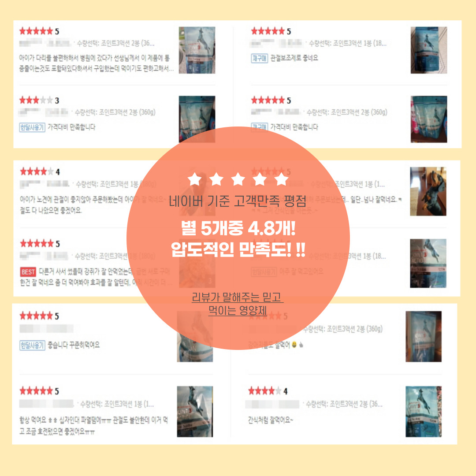Viewport: 476px width, 476px height.
Task: Open the 3-star review's product photo
Action: (197, 119)
